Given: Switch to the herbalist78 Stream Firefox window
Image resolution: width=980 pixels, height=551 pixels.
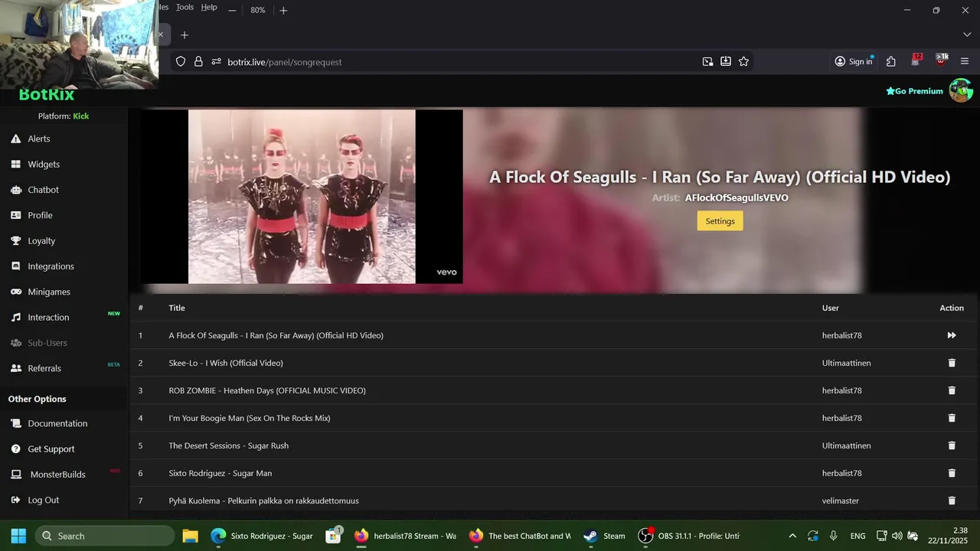Looking at the screenshot, I should (x=406, y=536).
